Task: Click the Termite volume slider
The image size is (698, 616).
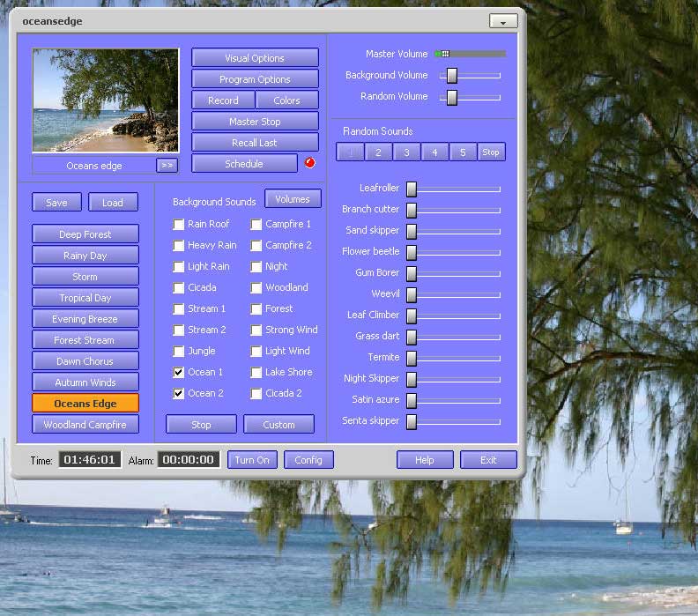Action: [x=453, y=358]
